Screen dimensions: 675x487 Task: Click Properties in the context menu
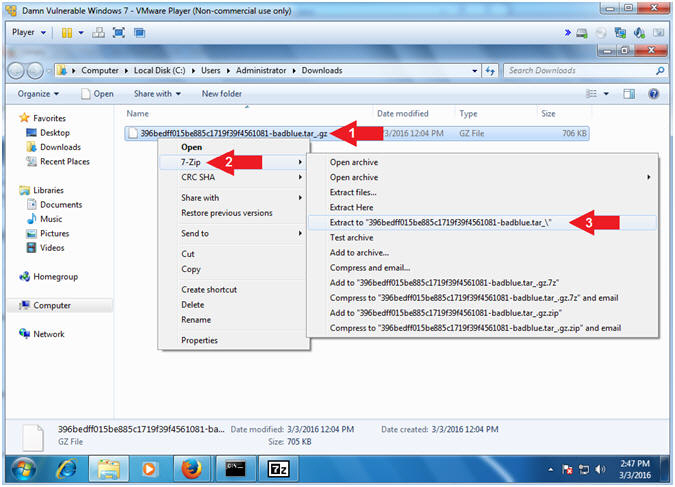click(199, 340)
